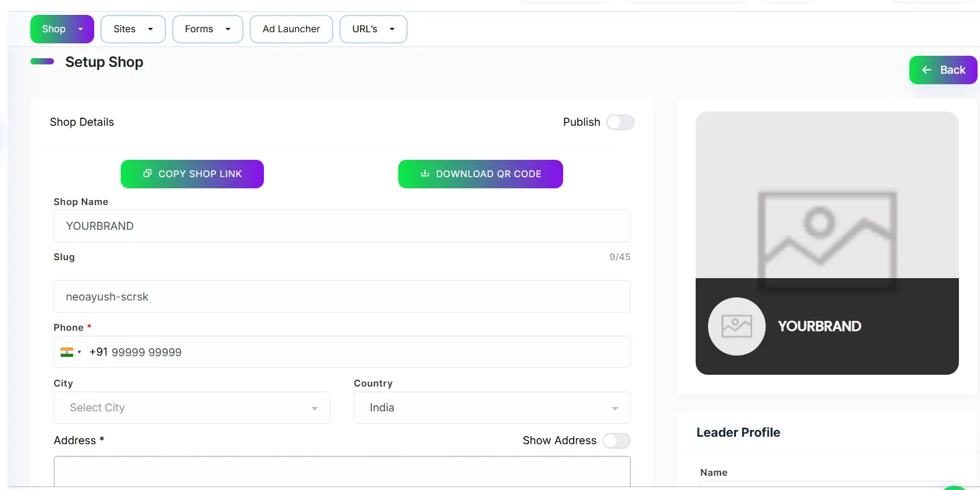Click the Leader Profile heading
The width and height of the screenshot is (980, 490).
[x=738, y=432]
